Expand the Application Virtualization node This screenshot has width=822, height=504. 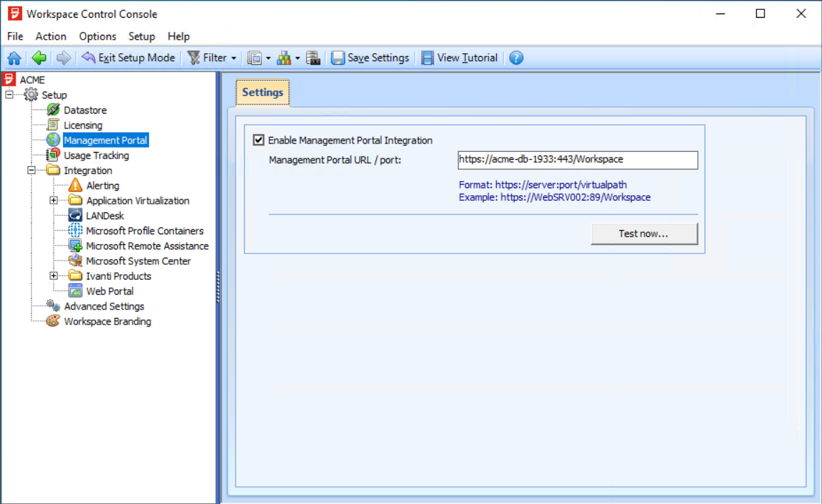coord(54,201)
